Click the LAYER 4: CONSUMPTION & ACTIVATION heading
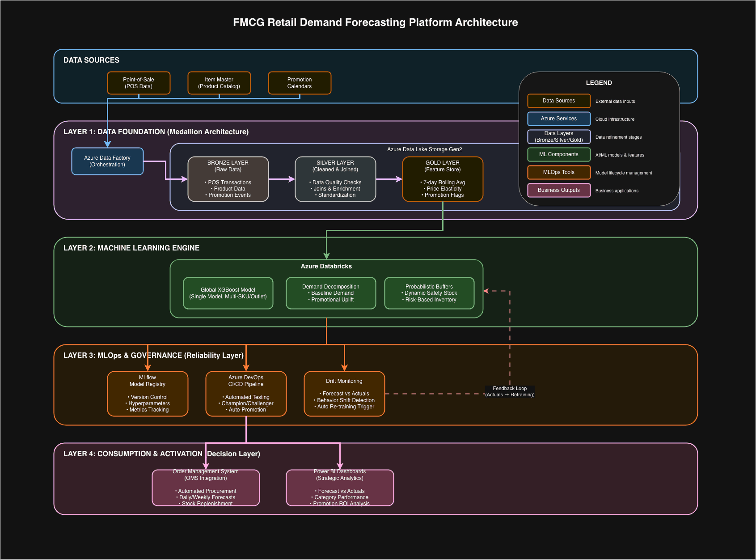756x560 pixels. [x=162, y=454]
